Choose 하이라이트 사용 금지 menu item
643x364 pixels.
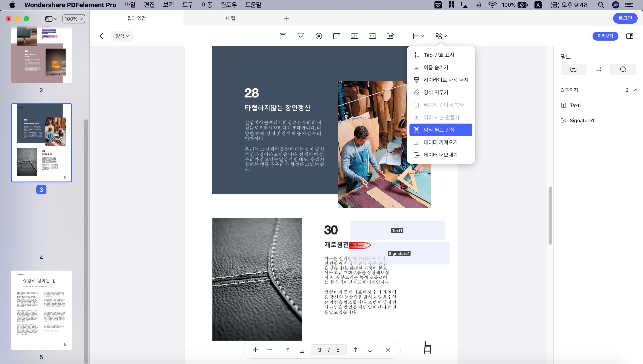440,80
